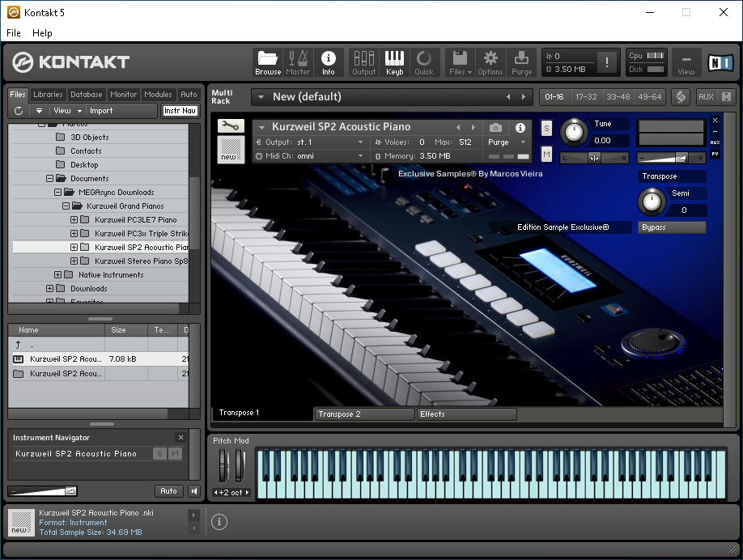Open the Options dialog gear icon
This screenshot has width=743, height=560.
(490, 62)
